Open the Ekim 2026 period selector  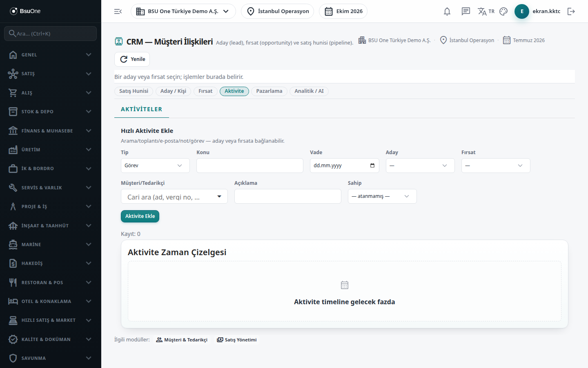(x=343, y=11)
